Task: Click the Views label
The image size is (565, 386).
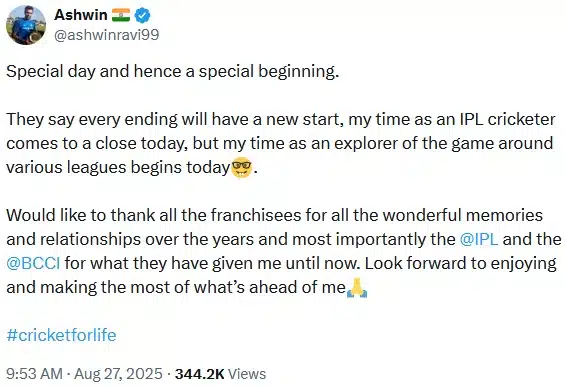Action: pos(247,374)
